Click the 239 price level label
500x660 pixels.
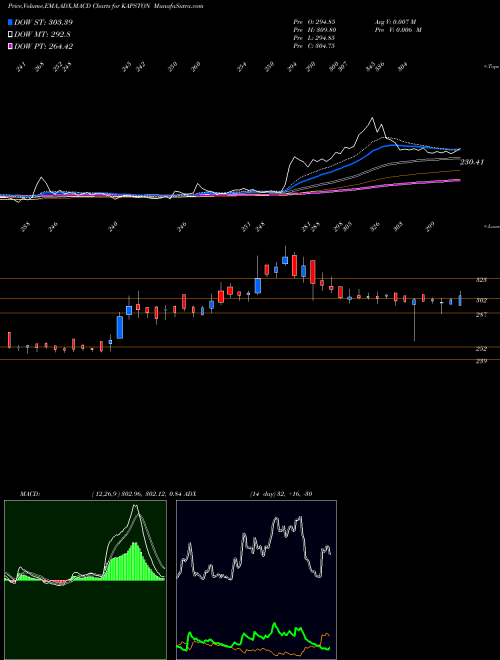pyautogui.click(x=481, y=361)
